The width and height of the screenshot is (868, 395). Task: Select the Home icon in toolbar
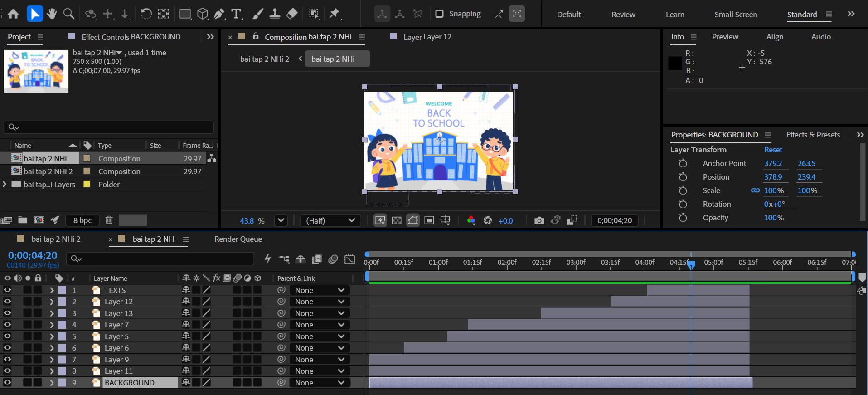click(x=13, y=14)
